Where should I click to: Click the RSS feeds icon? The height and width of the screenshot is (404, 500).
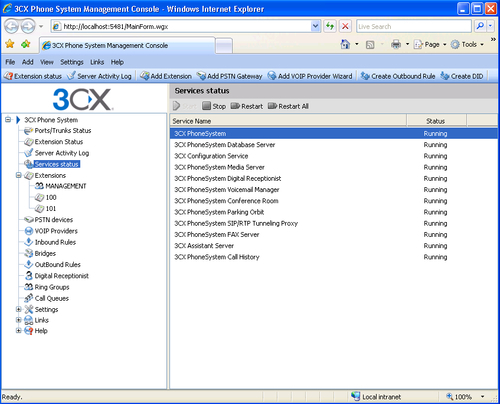click(370, 45)
